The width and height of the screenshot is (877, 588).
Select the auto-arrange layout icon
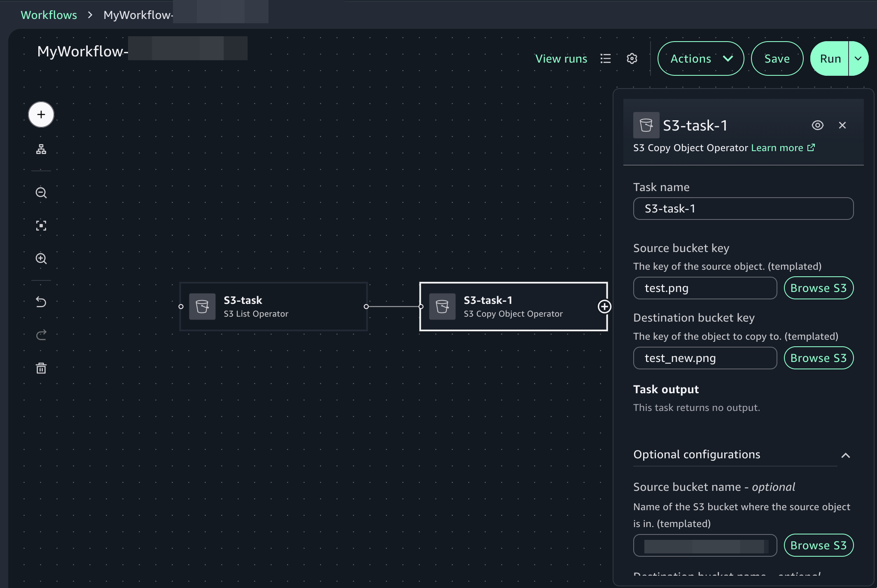click(x=41, y=149)
